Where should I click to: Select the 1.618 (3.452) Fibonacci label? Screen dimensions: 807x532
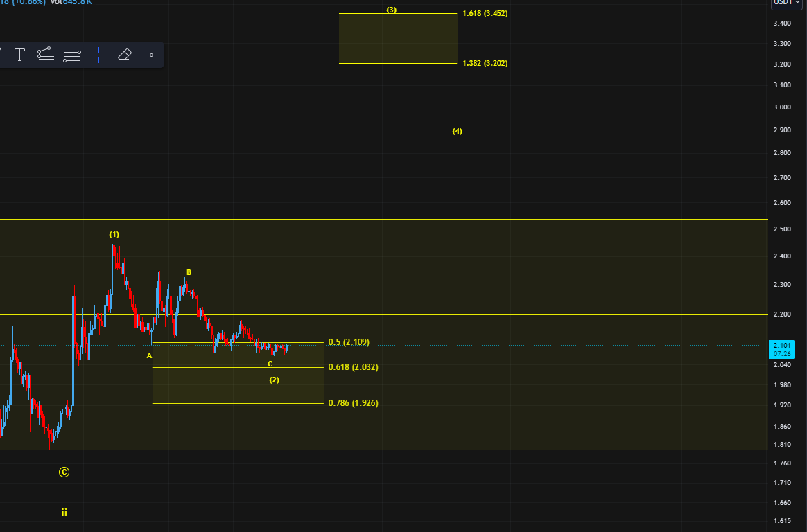point(485,13)
